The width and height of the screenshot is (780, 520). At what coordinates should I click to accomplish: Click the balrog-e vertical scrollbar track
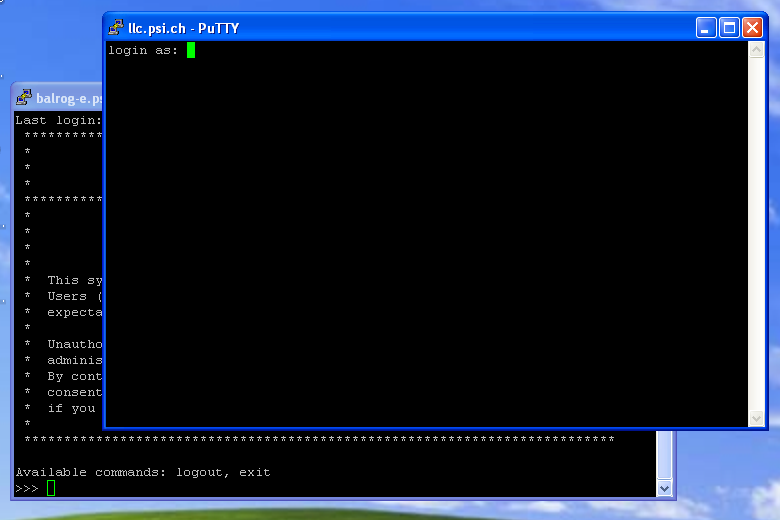tap(664, 455)
